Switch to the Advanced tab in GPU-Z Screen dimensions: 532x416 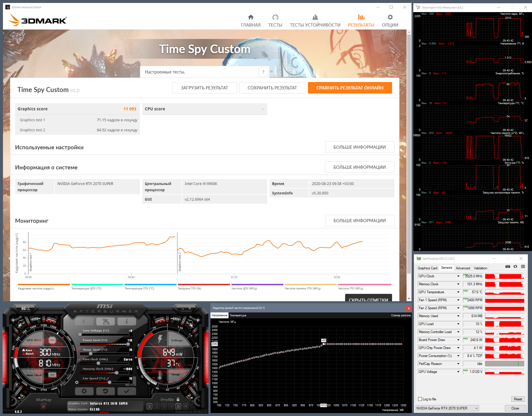463,268
